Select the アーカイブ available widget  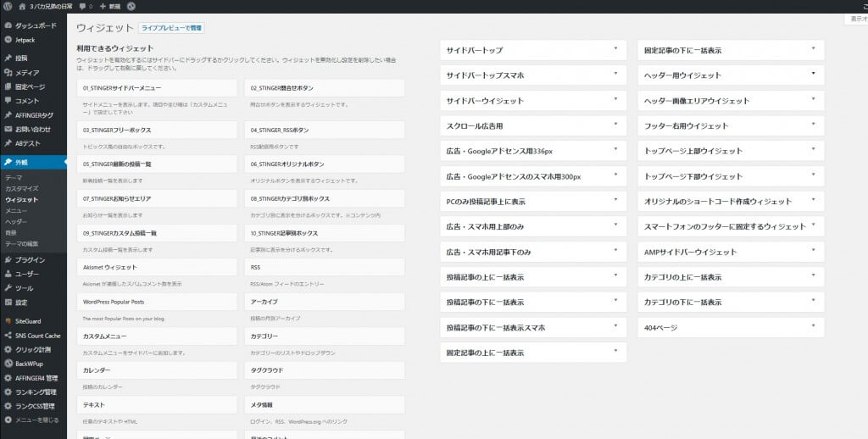point(325,302)
